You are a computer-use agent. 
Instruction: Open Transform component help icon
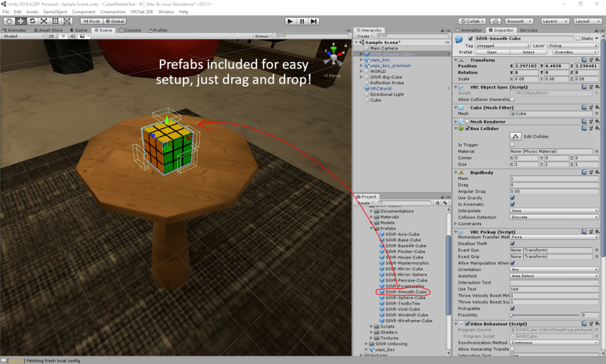point(584,60)
